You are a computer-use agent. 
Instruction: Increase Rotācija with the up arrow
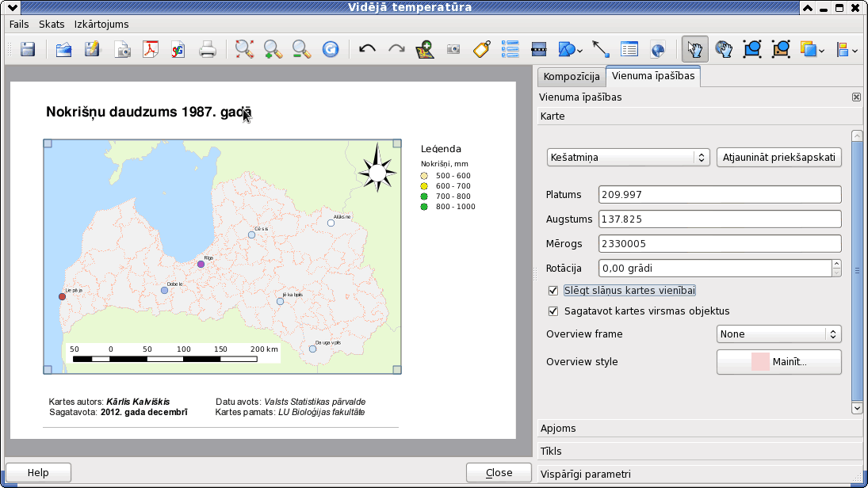pos(836,264)
